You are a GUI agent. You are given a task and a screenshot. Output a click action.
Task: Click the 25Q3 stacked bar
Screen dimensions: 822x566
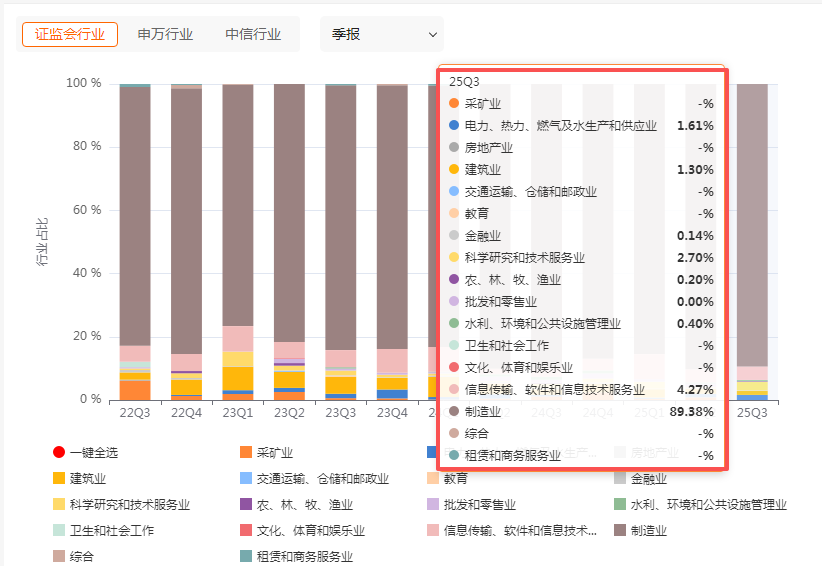pyautogui.click(x=752, y=242)
